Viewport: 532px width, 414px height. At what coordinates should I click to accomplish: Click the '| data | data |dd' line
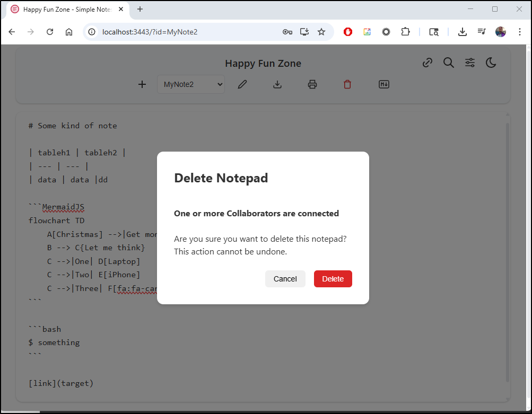68,180
